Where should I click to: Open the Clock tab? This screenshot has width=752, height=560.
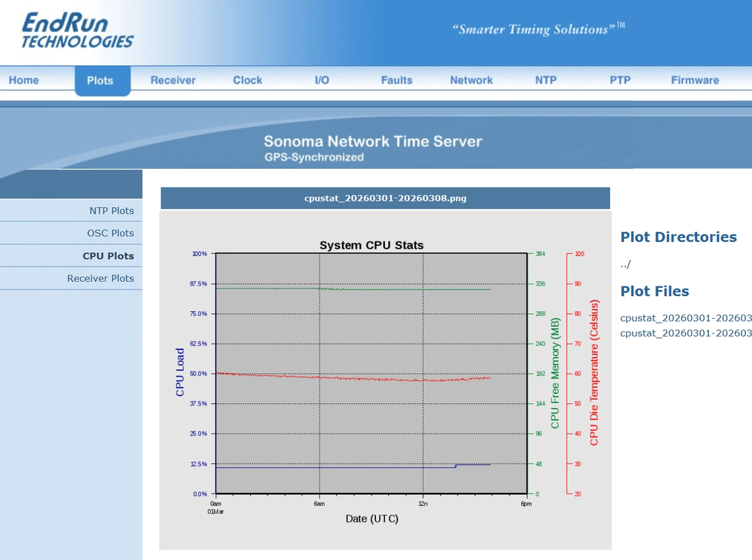point(247,80)
